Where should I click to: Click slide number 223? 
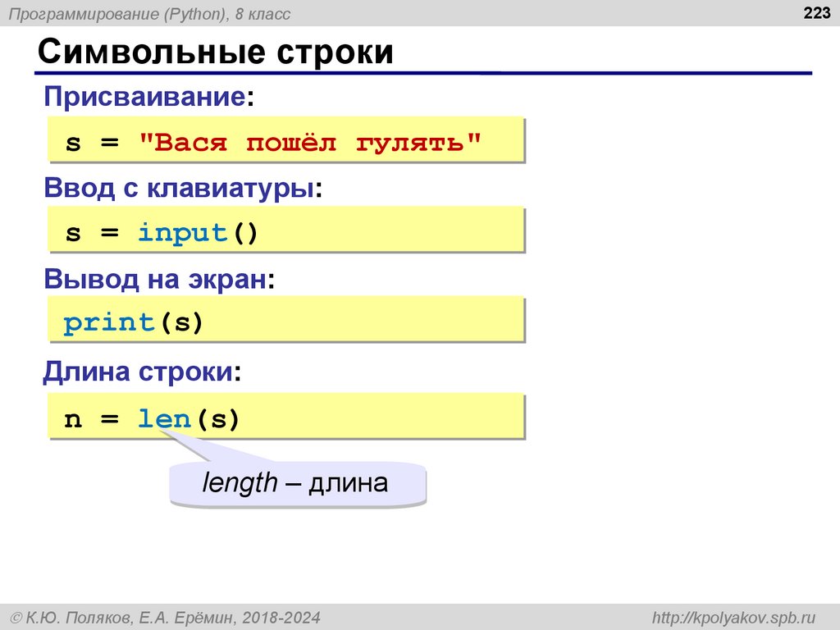(x=816, y=13)
